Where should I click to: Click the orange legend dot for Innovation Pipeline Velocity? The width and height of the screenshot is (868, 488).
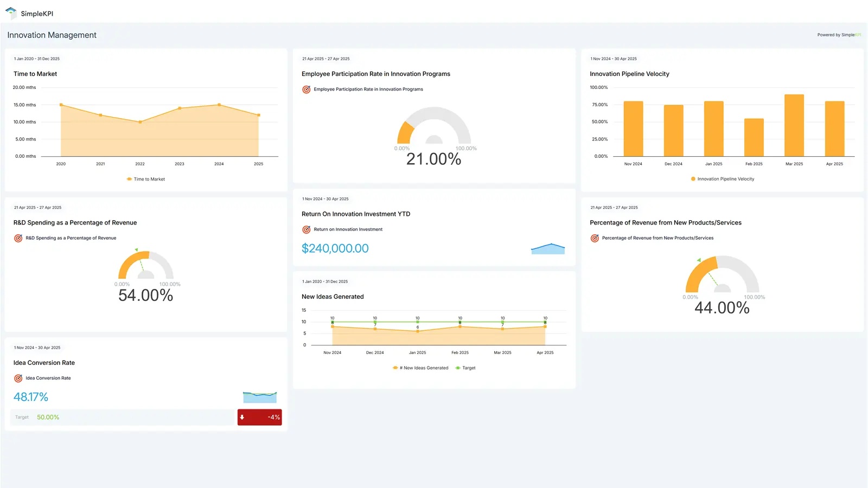point(693,178)
